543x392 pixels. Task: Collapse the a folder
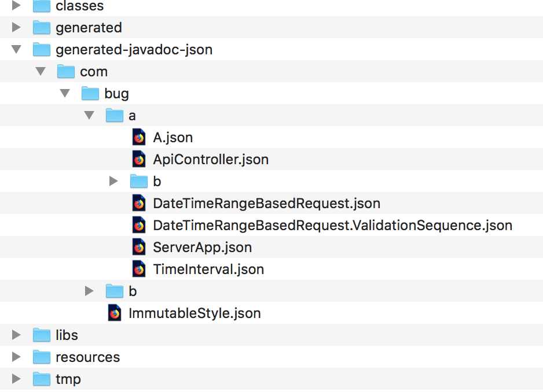89,115
